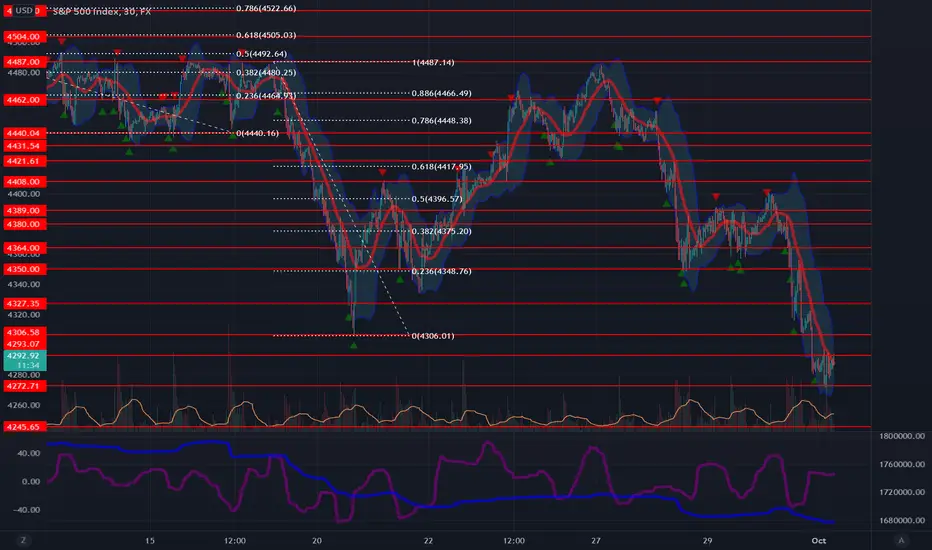This screenshot has height=550, width=932.
Task: Click the 0.5(4396.57) Fibonacci level label
Action: pyautogui.click(x=437, y=199)
